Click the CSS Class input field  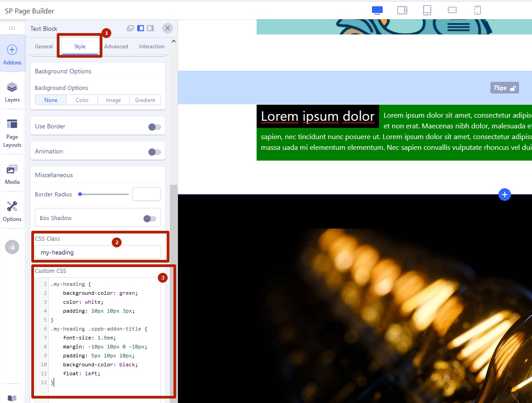point(97,252)
